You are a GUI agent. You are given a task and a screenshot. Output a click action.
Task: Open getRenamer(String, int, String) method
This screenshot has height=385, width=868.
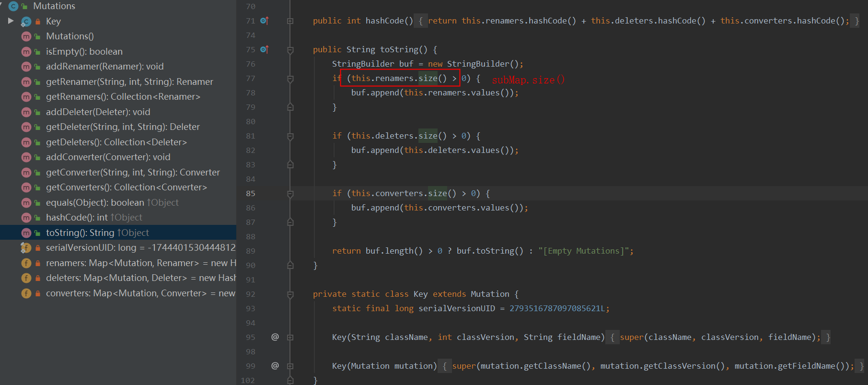[129, 82]
